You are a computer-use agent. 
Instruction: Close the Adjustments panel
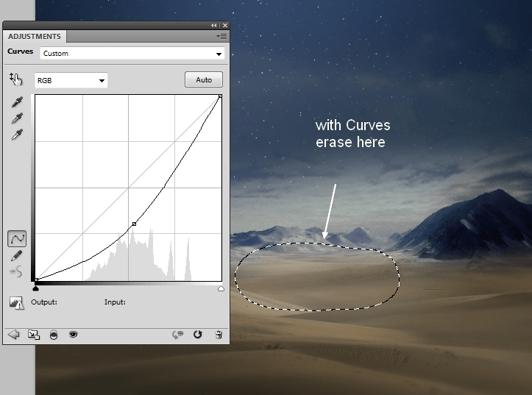[225, 26]
